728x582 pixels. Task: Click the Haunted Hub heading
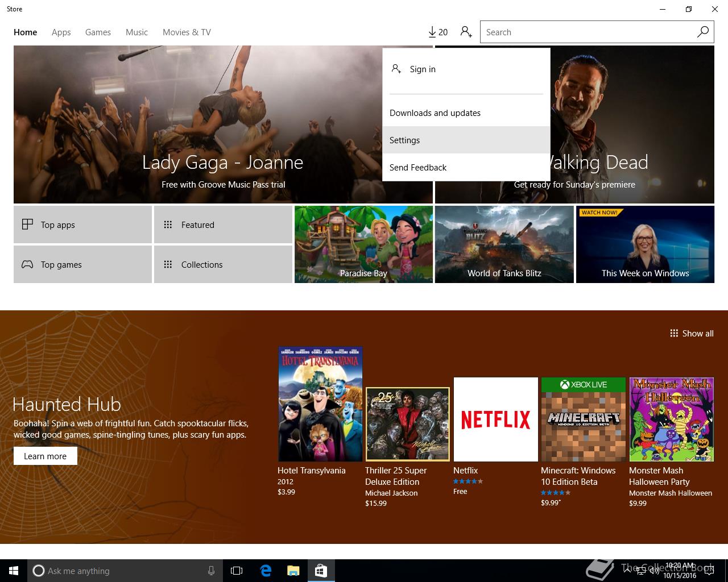(x=67, y=404)
